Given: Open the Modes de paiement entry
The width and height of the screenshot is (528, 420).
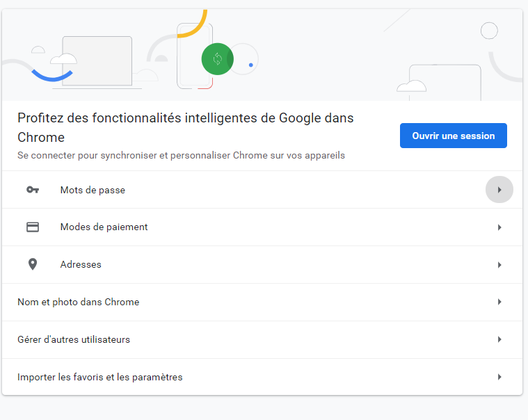Looking at the screenshot, I should [104, 227].
